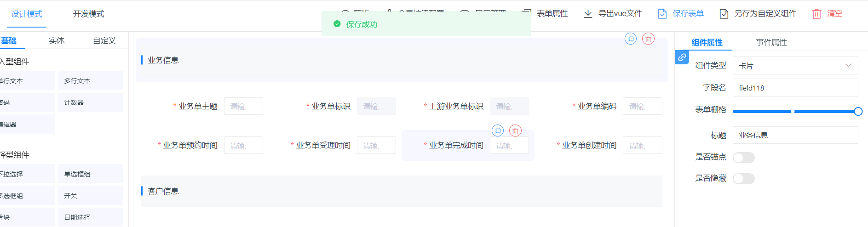Select the 实体 components tab
This screenshot has height=227, width=868.
[57, 40]
